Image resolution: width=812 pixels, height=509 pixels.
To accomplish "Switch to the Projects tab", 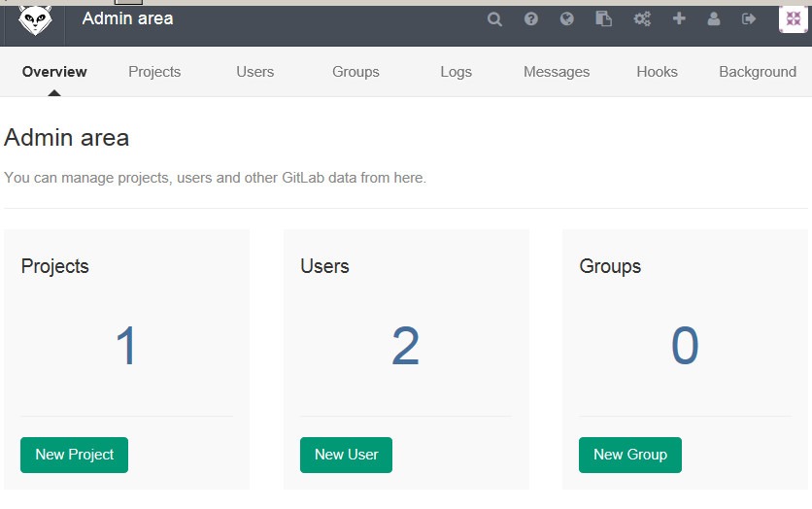I will [x=154, y=72].
